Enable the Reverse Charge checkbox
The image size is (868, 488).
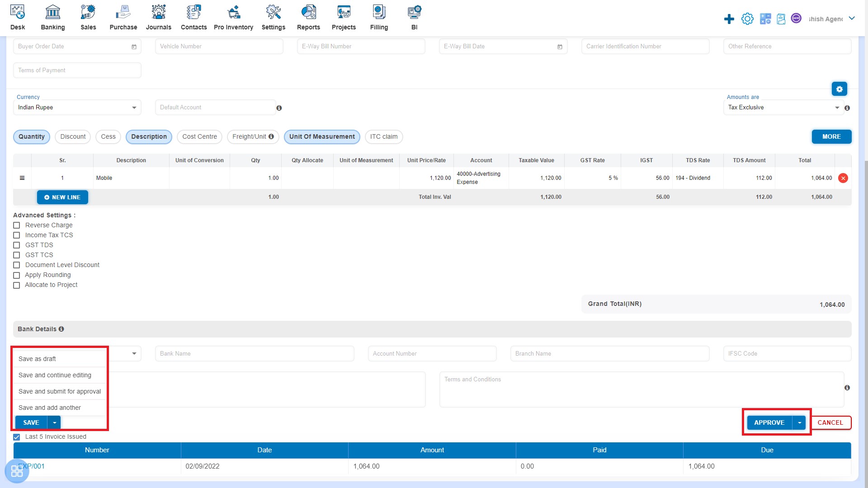[x=17, y=225]
